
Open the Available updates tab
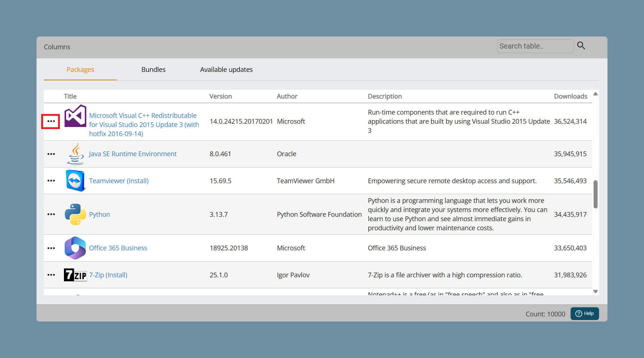click(226, 69)
